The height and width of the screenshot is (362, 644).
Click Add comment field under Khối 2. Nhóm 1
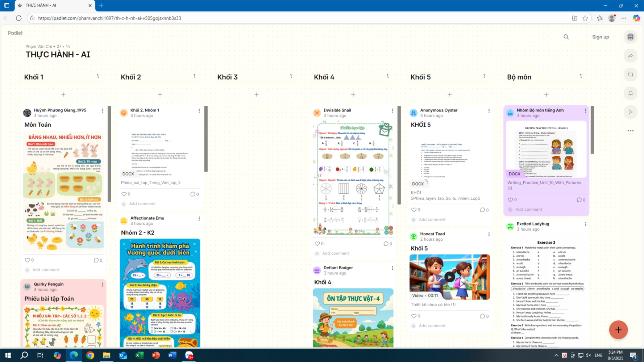pos(142,204)
